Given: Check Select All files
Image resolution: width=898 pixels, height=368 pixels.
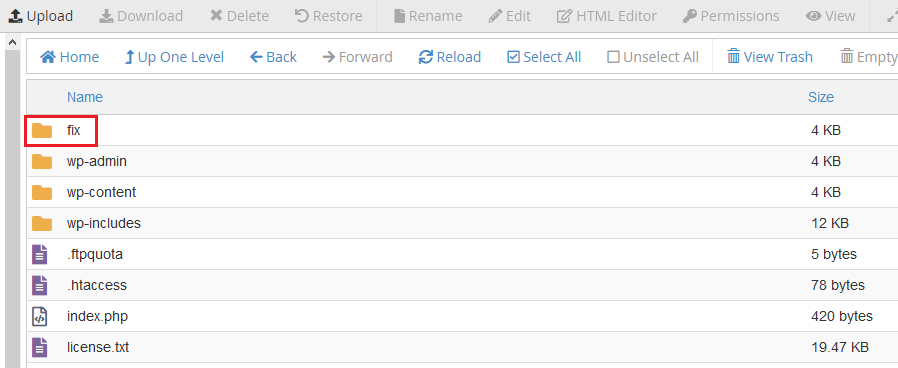Looking at the screenshot, I should pos(544,57).
